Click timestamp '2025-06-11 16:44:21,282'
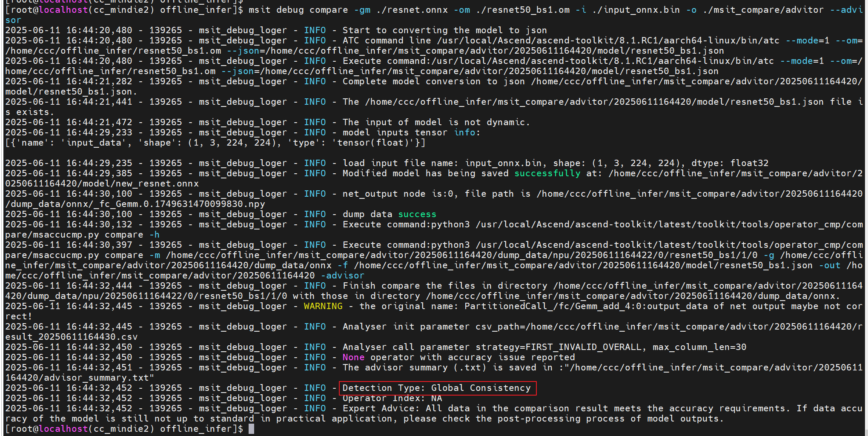 (x=69, y=81)
